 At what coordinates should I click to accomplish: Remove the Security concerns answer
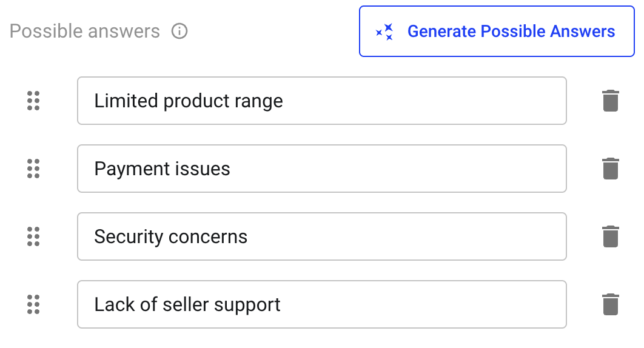[611, 236]
